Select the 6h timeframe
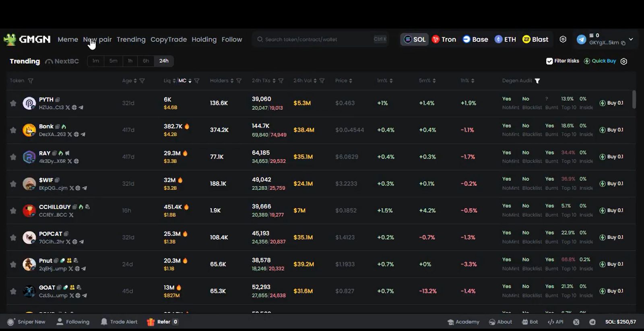644x331 pixels. pos(146,61)
